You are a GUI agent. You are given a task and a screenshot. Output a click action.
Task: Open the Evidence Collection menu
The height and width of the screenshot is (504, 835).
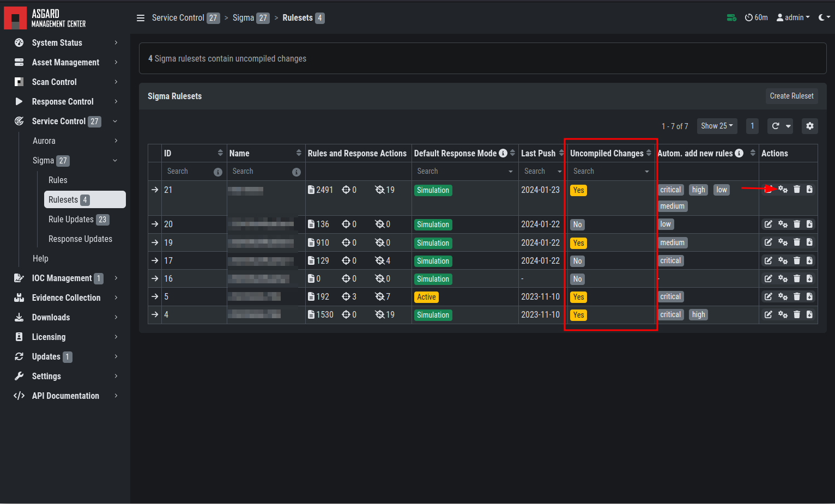pyautogui.click(x=66, y=297)
